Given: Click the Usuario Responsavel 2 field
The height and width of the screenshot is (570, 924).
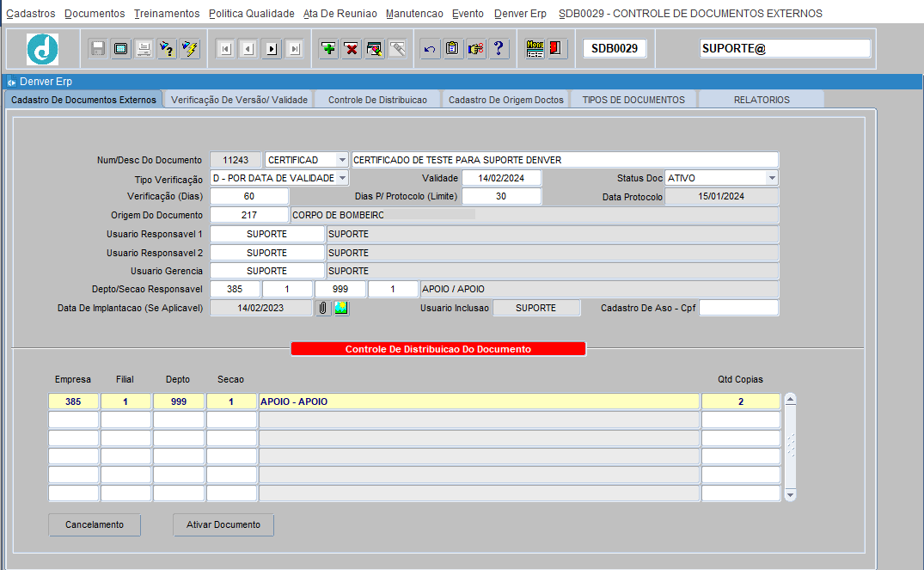Looking at the screenshot, I should pos(267,253).
